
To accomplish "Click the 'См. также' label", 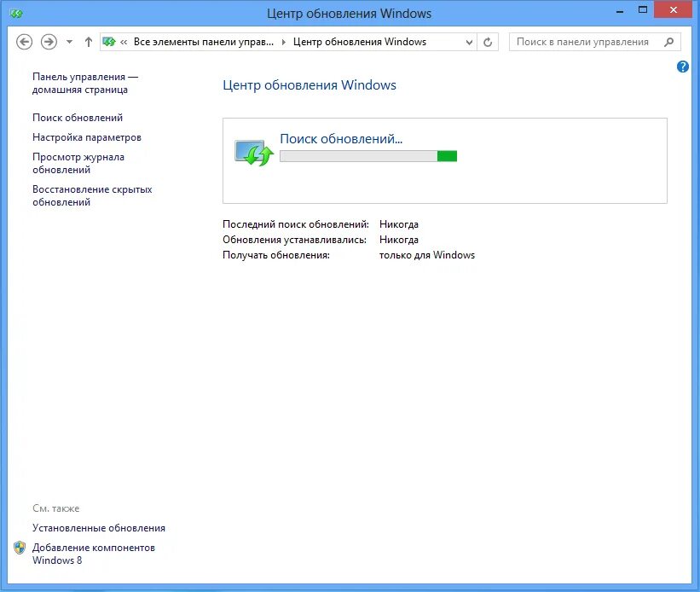I will pos(55,508).
